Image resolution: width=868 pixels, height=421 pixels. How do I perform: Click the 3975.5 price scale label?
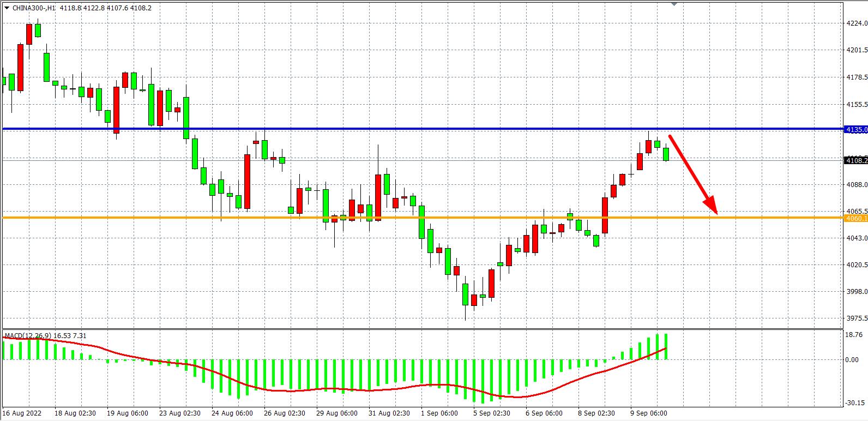coord(856,318)
